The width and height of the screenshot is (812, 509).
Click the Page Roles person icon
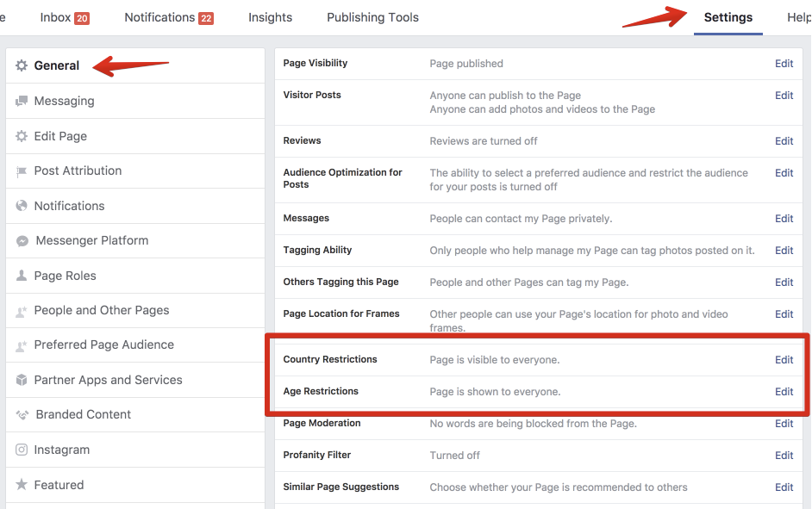22,276
